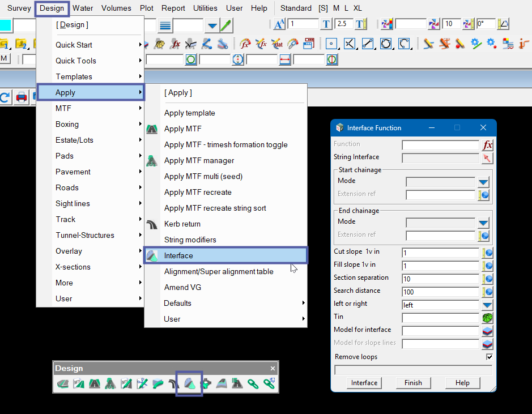Image resolution: width=532 pixels, height=414 pixels.
Task: Click the Tin selection icon
Action: (487, 318)
